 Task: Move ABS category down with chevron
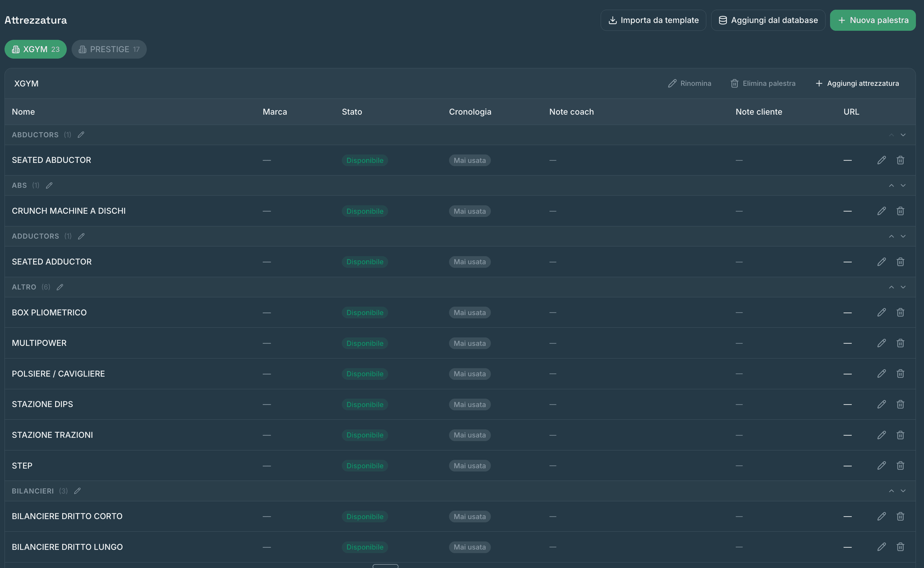[903, 186]
